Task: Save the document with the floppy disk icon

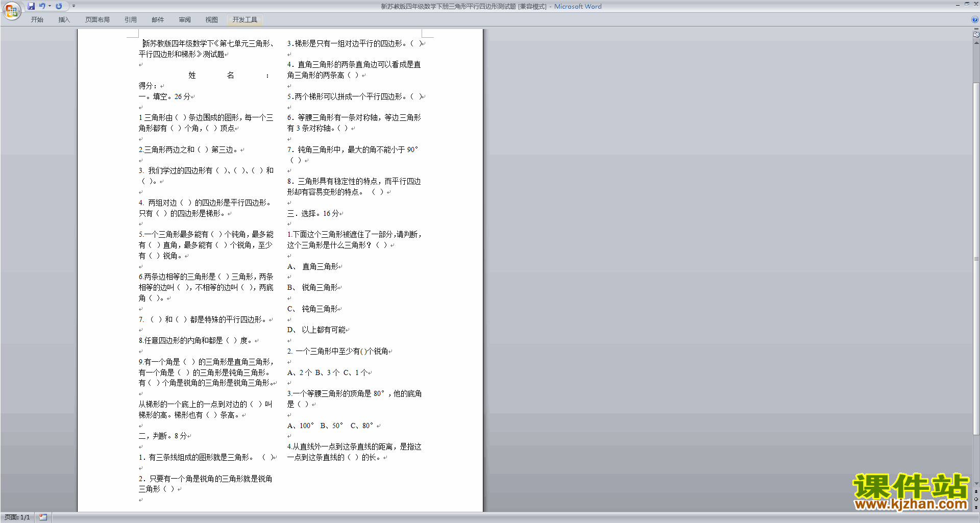Action: point(31,6)
